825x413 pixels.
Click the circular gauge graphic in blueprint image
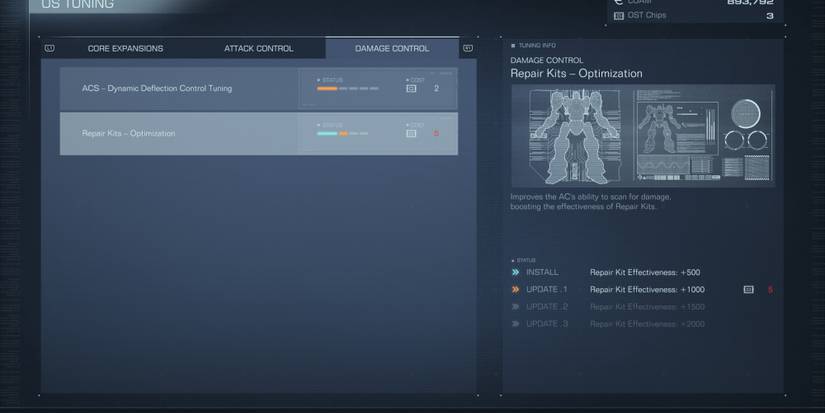click(x=746, y=113)
